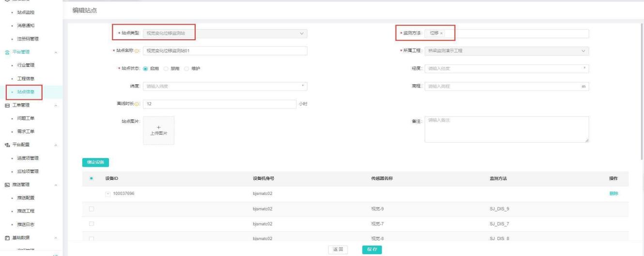The height and width of the screenshot is (256, 644).
Task: Collapse device row 100037696 with minus icon
Action: point(108,194)
